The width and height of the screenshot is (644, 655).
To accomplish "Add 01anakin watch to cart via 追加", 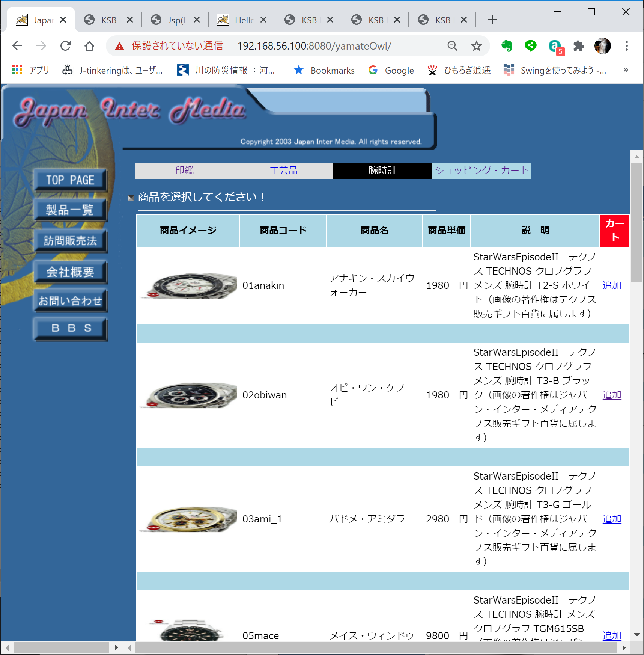I will click(x=612, y=285).
